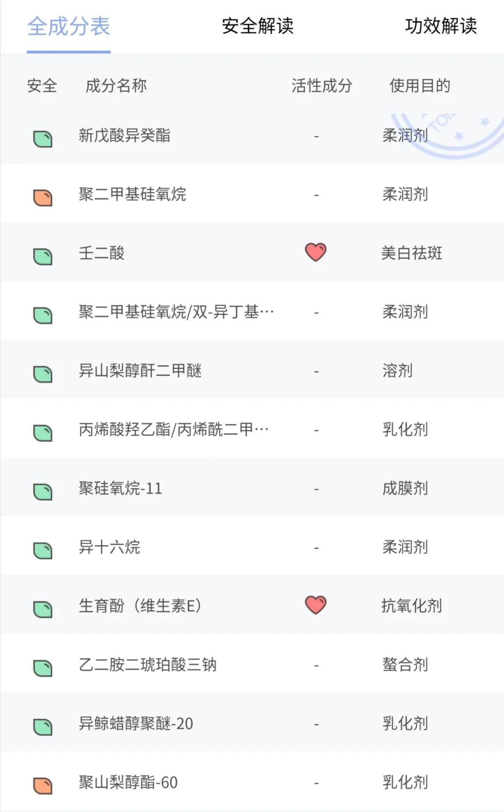Open ingredient 壬二酸 details
This screenshot has width=504, height=812.
pyautogui.click(x=102, y=253)
